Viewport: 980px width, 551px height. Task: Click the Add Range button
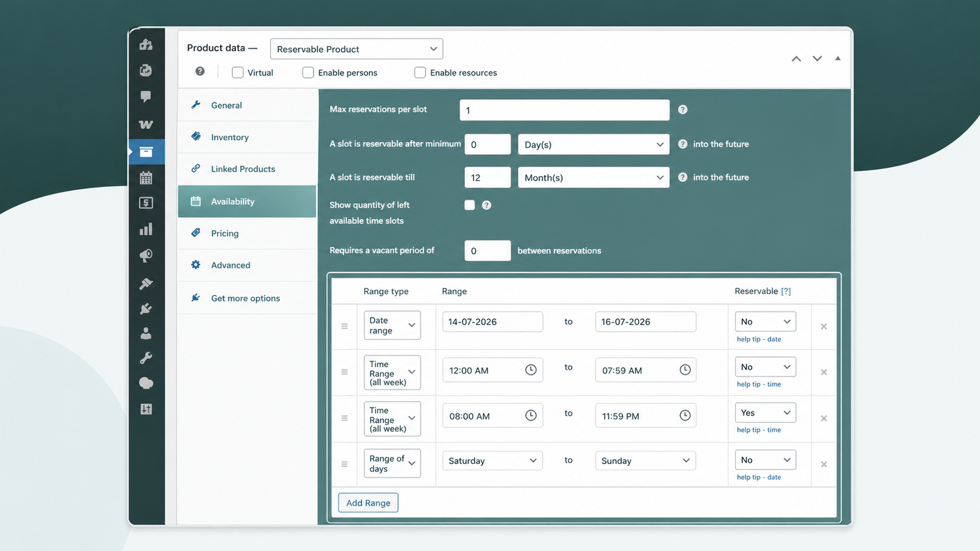[368, 503]
